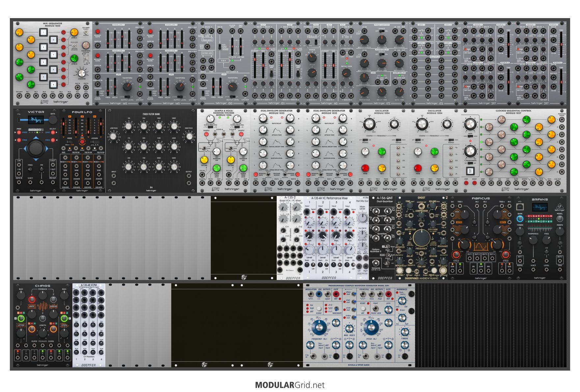Image resolution: width=580 pixels, height=392 pixels.
Task: Click the blue FREQUENCY (Hz) knob on Buchla 259t
Action: [x=319, y=327]
